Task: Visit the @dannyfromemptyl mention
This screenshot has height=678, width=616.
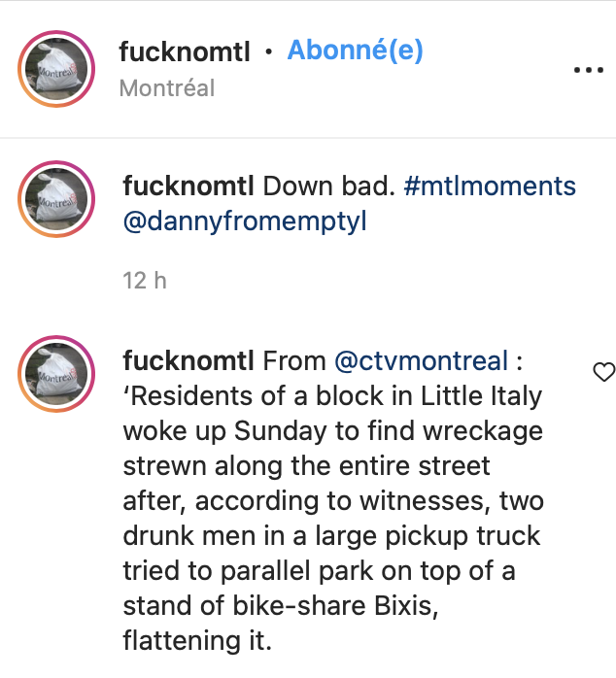Action: point(244,221)
